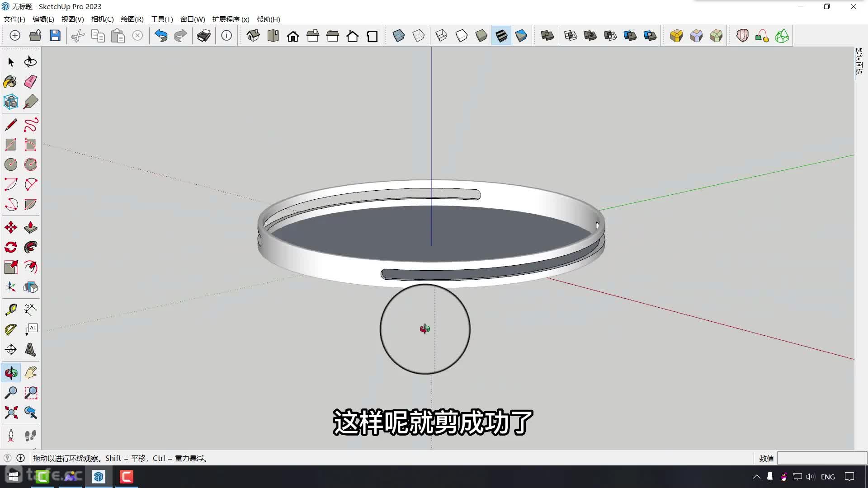The width and height of the screenshot is (868, 488).
Task: Select the Position Camera tool
Action: pos(11,436)
